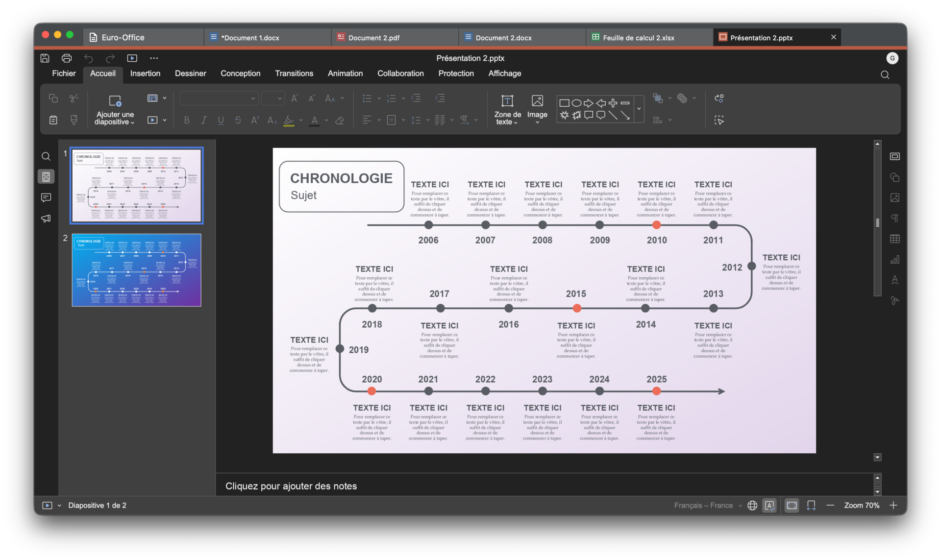Toggle spell checking in the status bar
941x560 pixels.
tap(769, 505)
